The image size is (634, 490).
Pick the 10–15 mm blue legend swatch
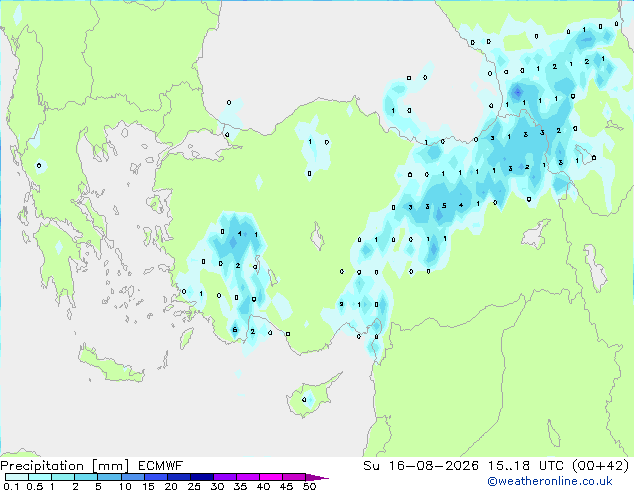(x=132, y=477)
